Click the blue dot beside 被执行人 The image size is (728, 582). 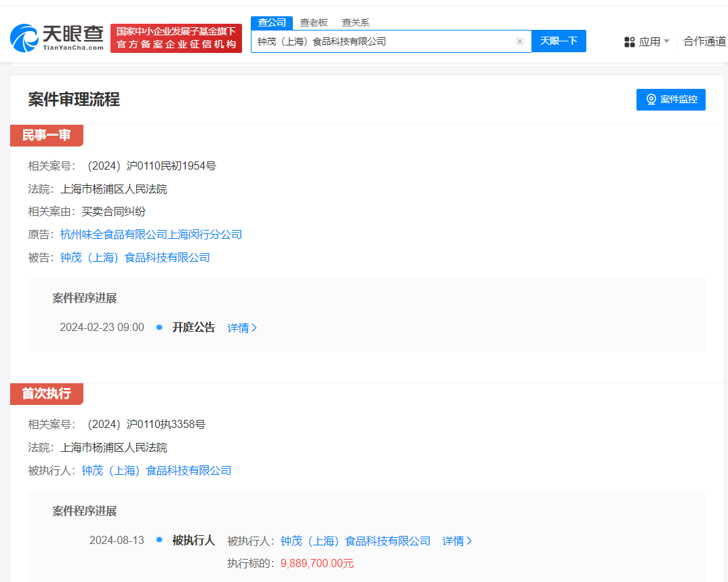coord(158,540)
